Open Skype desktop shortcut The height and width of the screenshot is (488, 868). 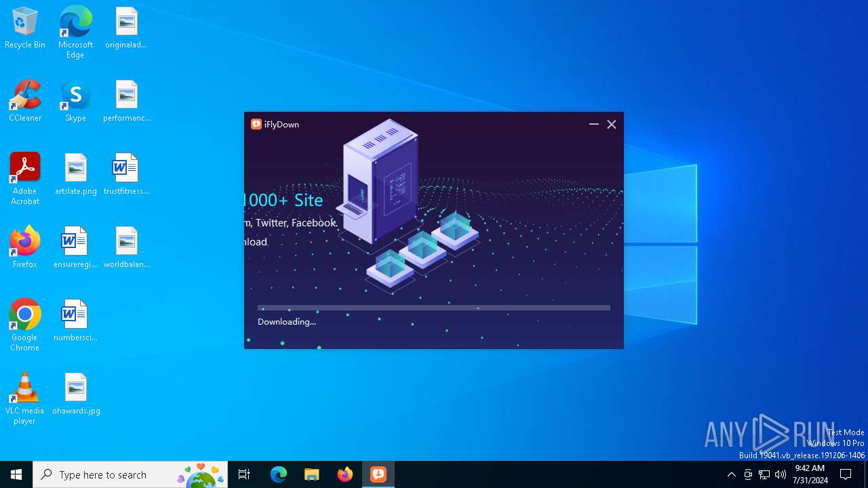(x=75, y=102)
